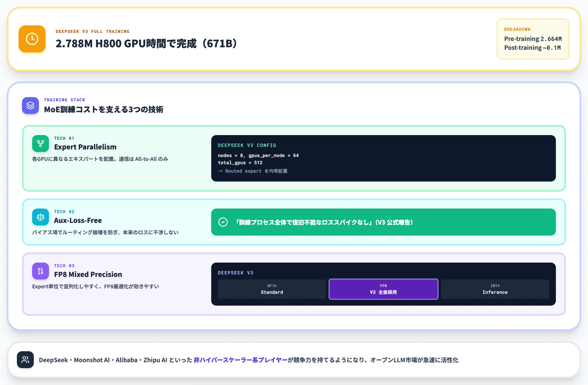
Task: Click the code line total_gpus = 512
Action: coord(240,163)
